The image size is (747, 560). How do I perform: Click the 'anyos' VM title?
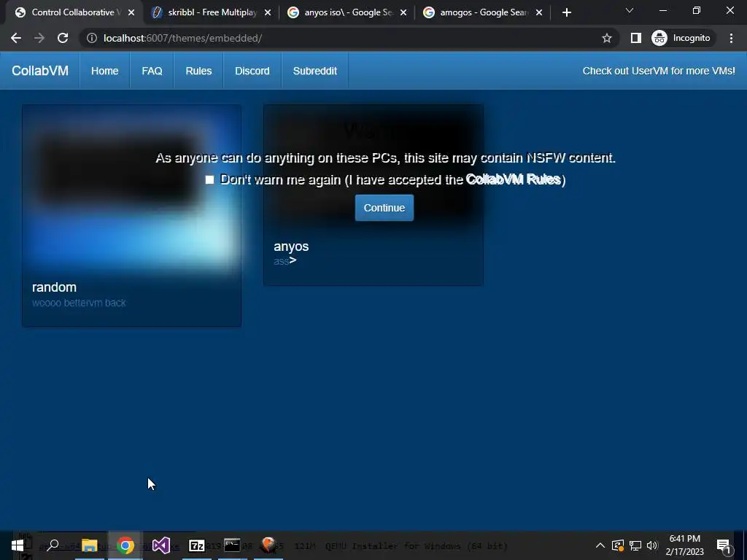coord(291,246)
